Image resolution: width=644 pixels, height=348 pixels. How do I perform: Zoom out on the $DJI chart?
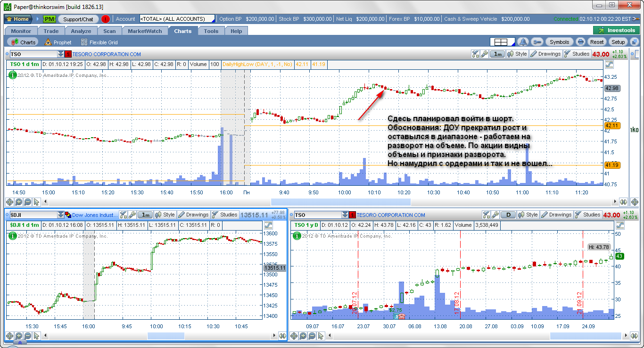[28, 336]
